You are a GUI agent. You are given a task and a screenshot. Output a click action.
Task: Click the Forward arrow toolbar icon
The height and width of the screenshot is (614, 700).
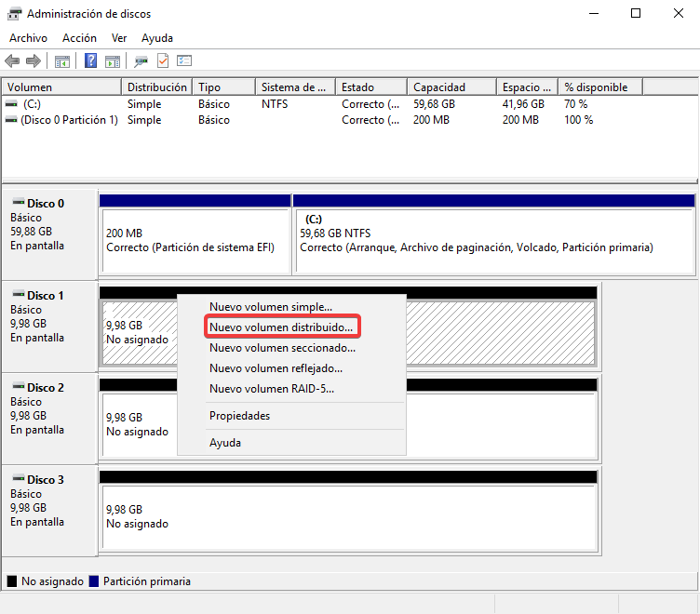[x=34, y=61]
